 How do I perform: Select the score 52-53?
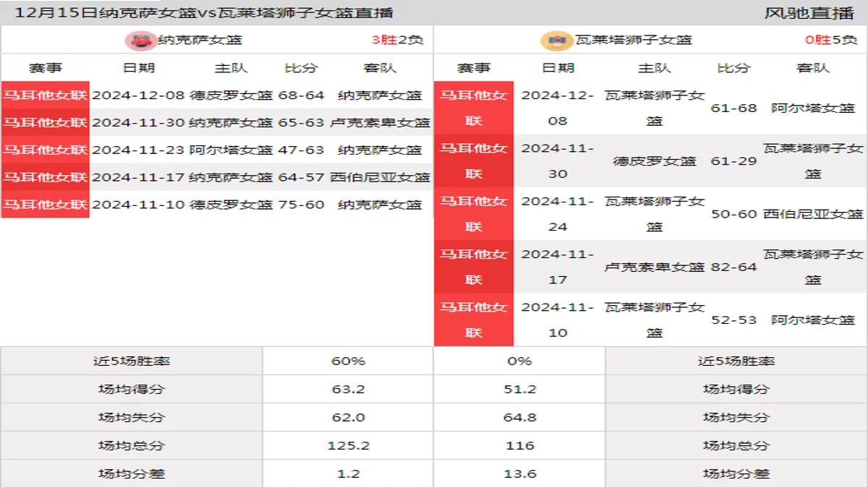(x=733, y=320)
